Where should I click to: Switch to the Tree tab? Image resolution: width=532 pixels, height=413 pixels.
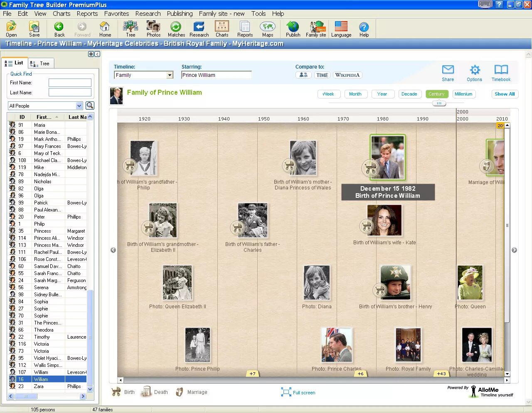pyautogui.click(x=40, y=63)
